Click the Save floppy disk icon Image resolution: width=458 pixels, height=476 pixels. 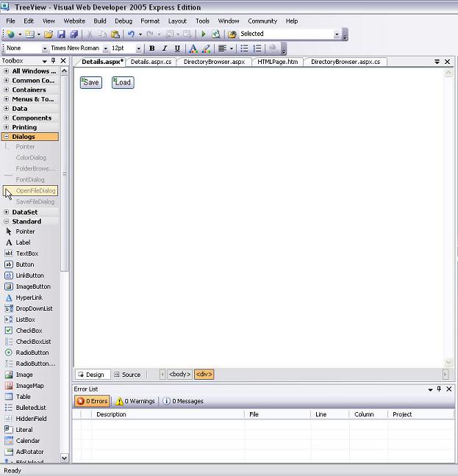(61, 35)
